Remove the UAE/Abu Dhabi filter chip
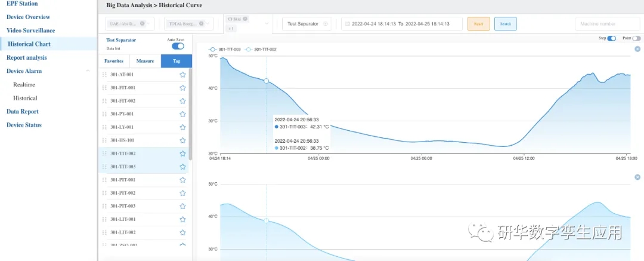644x261 pixels. coord(142,24)
